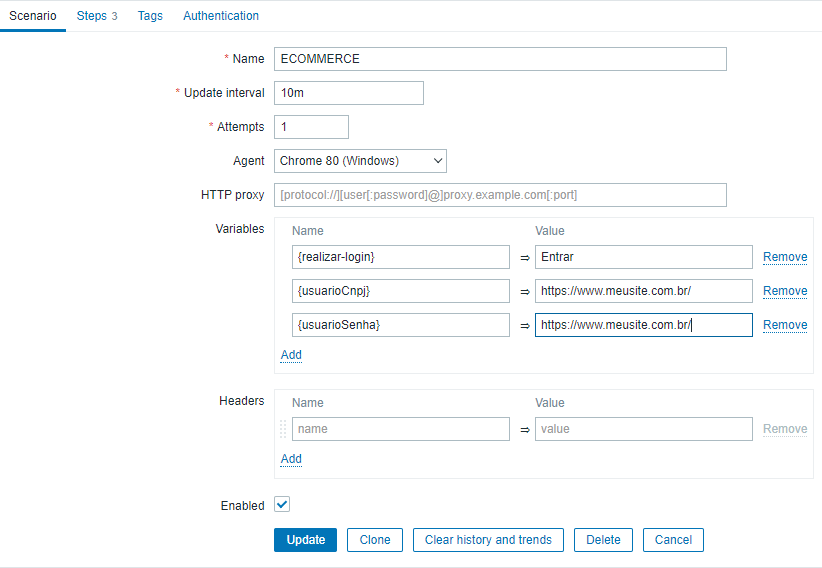Screen dimensions: 822x568
Task: Switch to the Steps tab
Action: point(97,16)
